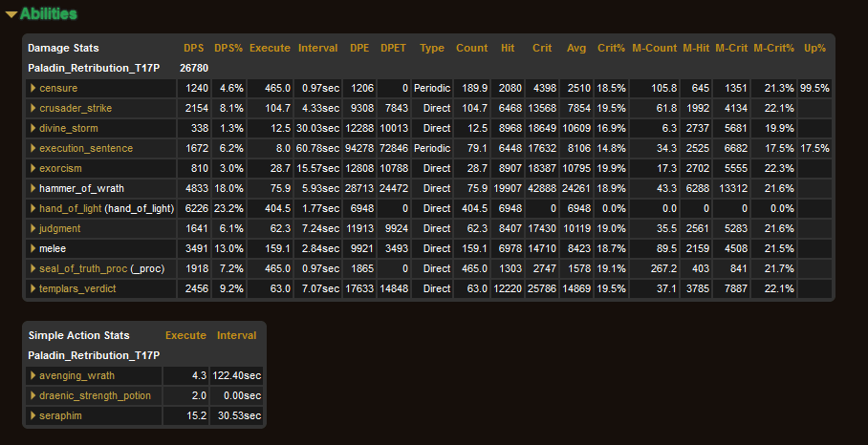Expand the censure ability row

coord(58,88)
